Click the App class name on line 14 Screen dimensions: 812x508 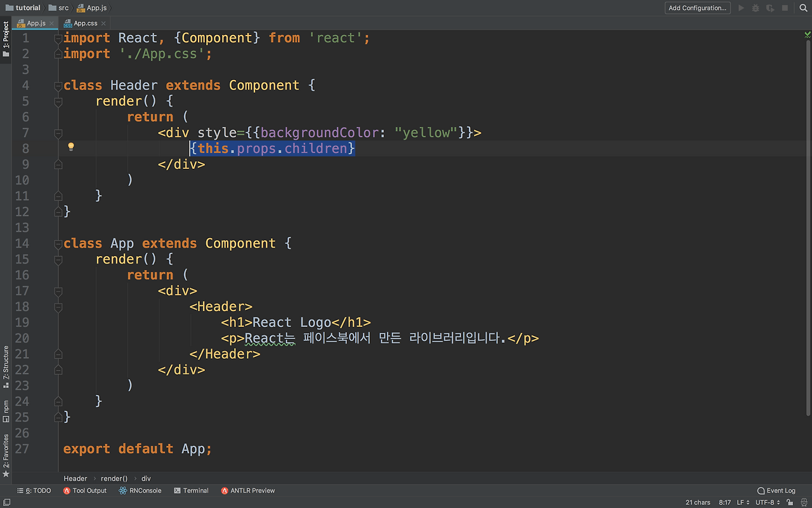coord(122,244)
